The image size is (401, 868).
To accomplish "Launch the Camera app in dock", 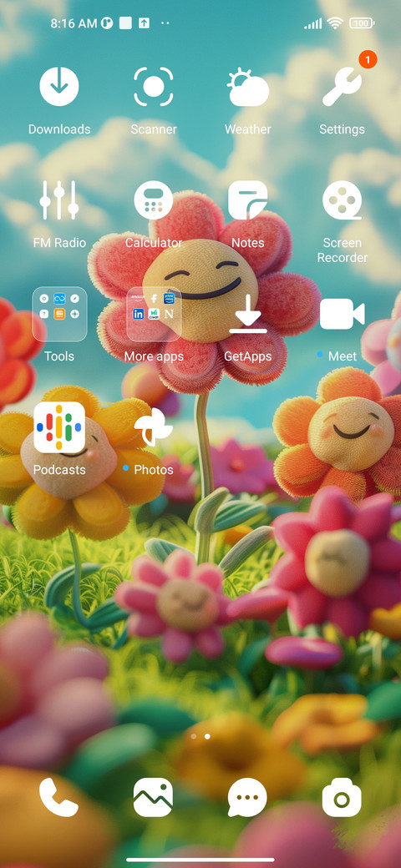I will click(342, 797).
